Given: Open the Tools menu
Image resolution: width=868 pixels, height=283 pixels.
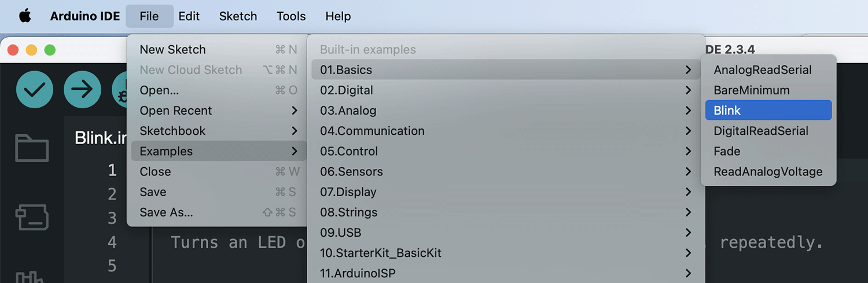Looking at the screenshot, I should [291, 16].
